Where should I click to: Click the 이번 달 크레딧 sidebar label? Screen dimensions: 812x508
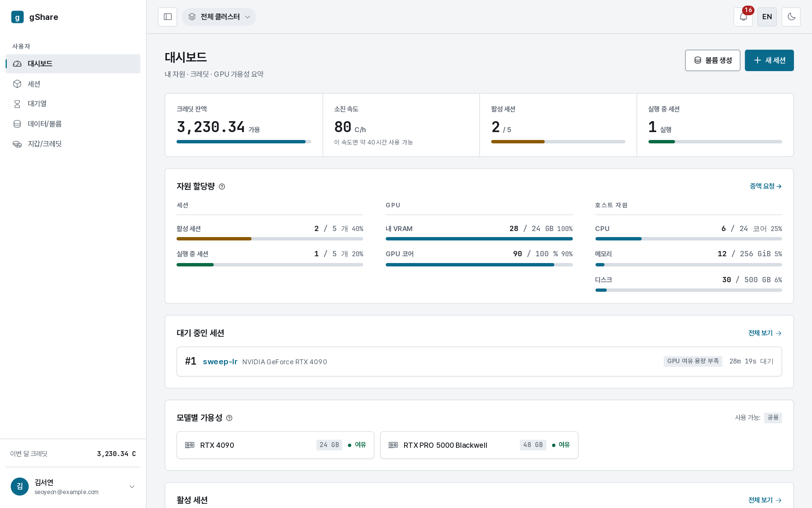click(x=29, y=454)
